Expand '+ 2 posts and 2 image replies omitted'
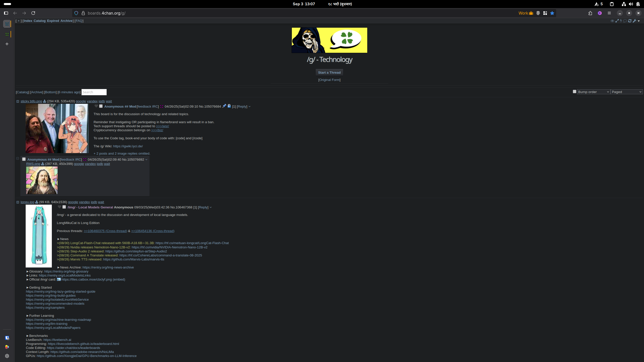The width and height of the screenshot is (644, 362). [122, 153]
